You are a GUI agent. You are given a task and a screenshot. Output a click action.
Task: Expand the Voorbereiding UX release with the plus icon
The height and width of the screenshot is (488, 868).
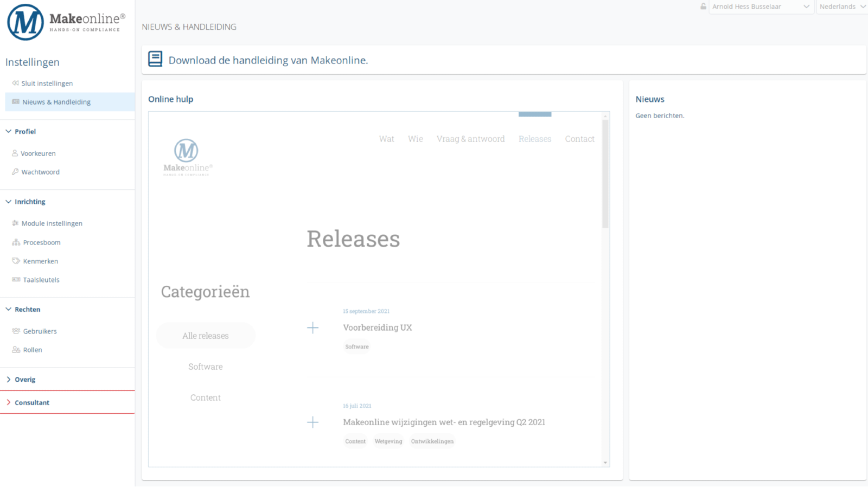tap(312, 328)
